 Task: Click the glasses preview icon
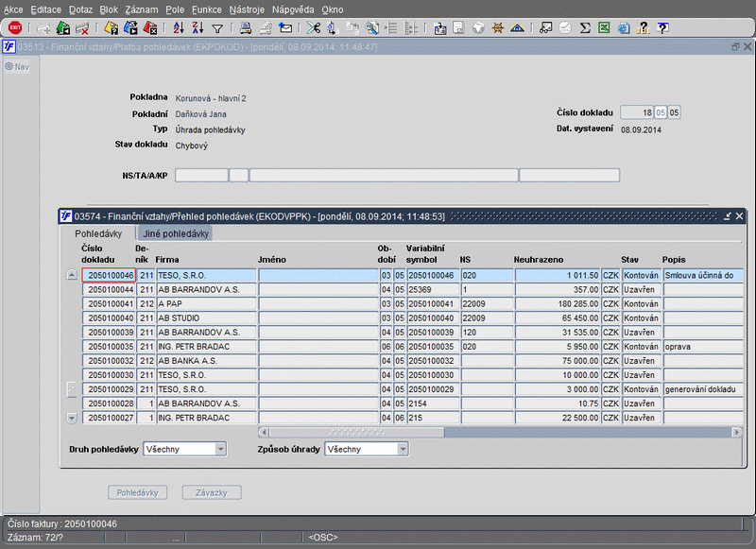point(545,28)
